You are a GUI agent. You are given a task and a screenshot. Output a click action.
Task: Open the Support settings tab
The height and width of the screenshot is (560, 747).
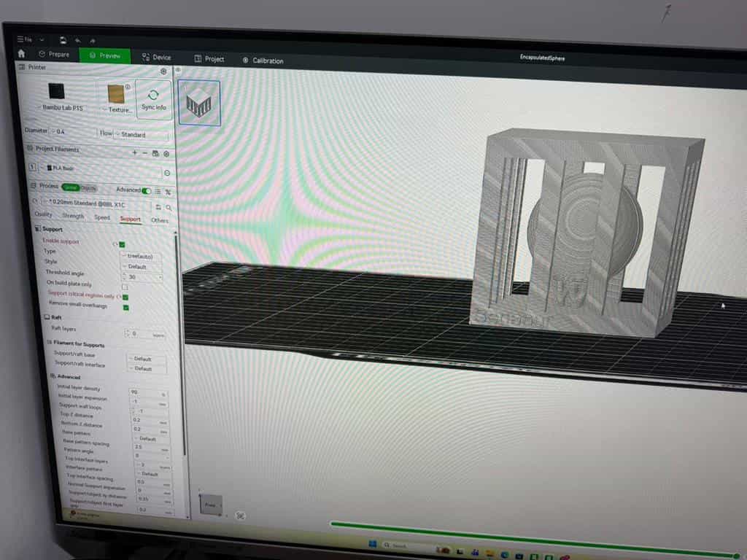[x=130, y=219]
